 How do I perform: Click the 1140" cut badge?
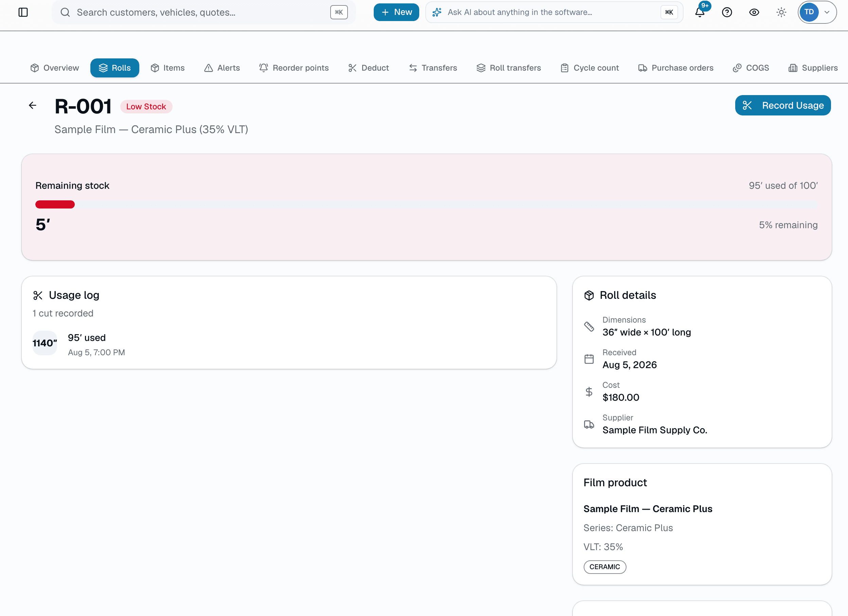(45, 343)
